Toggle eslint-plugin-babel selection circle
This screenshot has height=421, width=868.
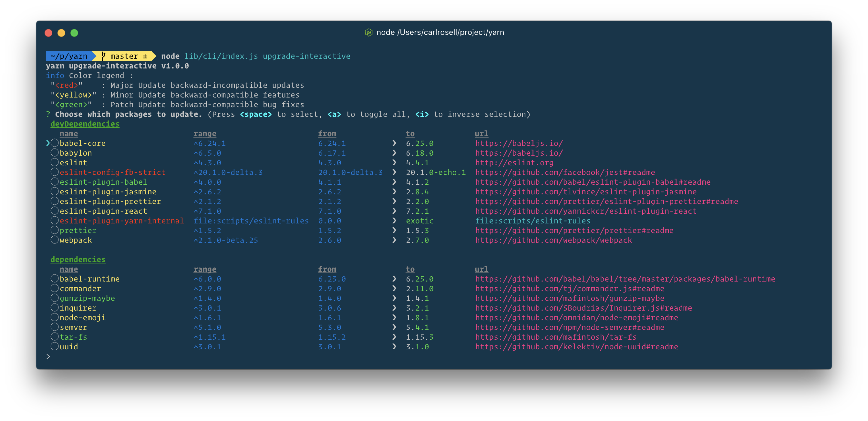coord(55,182)
